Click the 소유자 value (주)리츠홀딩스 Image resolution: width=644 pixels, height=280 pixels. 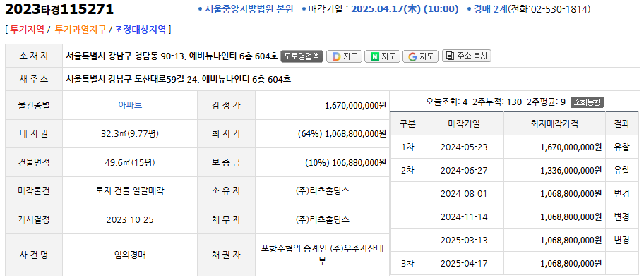(x=323, y=190)
